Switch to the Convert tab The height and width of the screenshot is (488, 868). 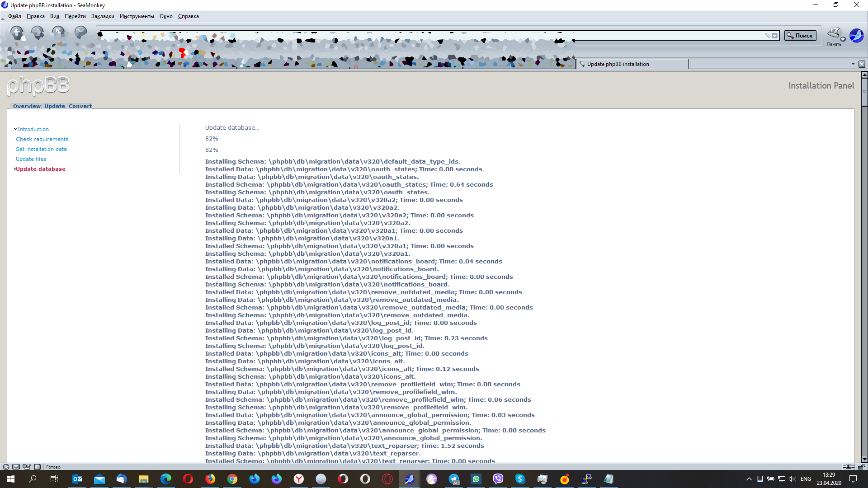coord(80,106)
